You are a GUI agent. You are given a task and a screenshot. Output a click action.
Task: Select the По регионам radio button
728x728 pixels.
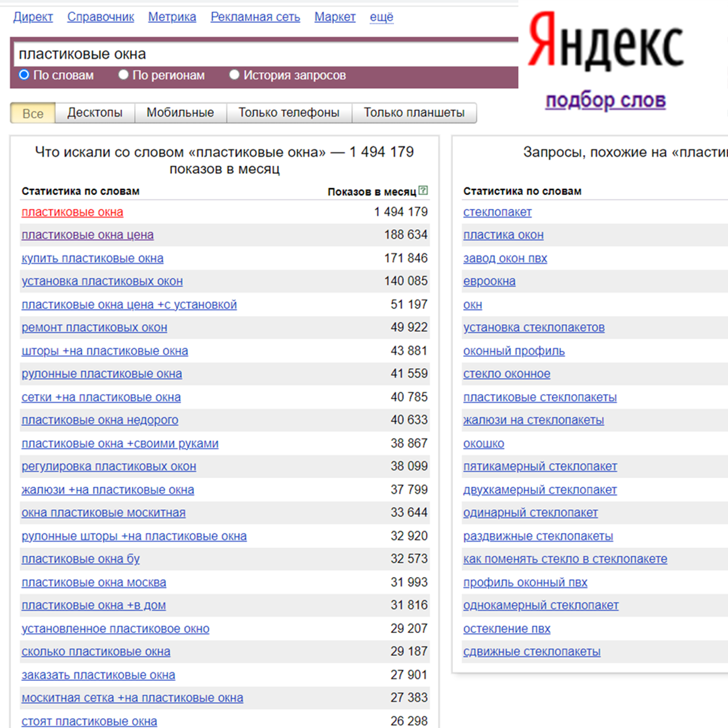tap(123, 75)
